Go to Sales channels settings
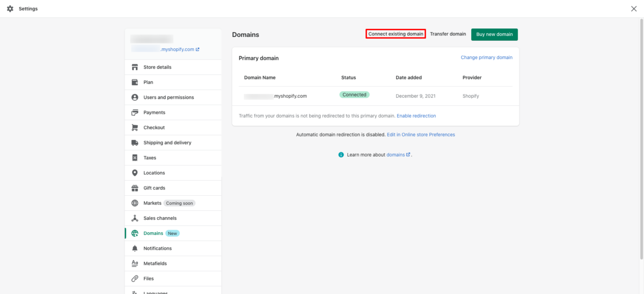Viewport: 644px width, 294px height. pyautogui.click(x=160, y=218)
